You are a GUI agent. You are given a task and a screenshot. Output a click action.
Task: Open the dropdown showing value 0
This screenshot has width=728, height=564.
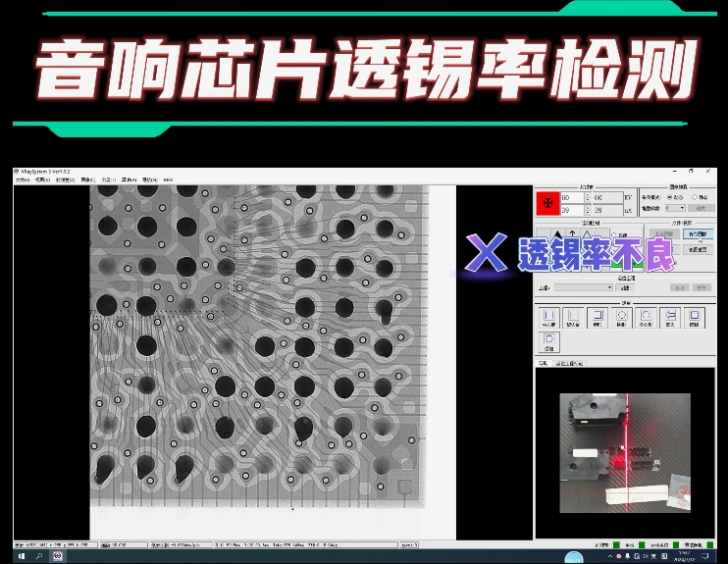point(675,208)
